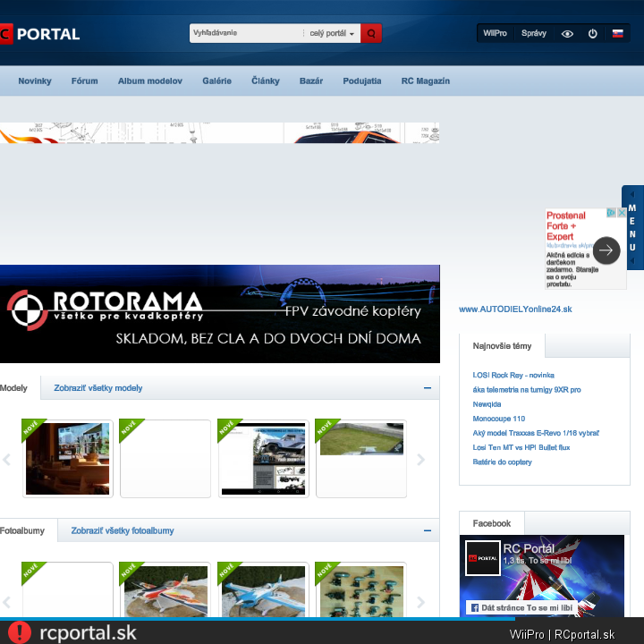Open topic 'Batérie do coptery'
Viewport: 644px width, 644px height.
pyautogui.click(x=502, y=462)
